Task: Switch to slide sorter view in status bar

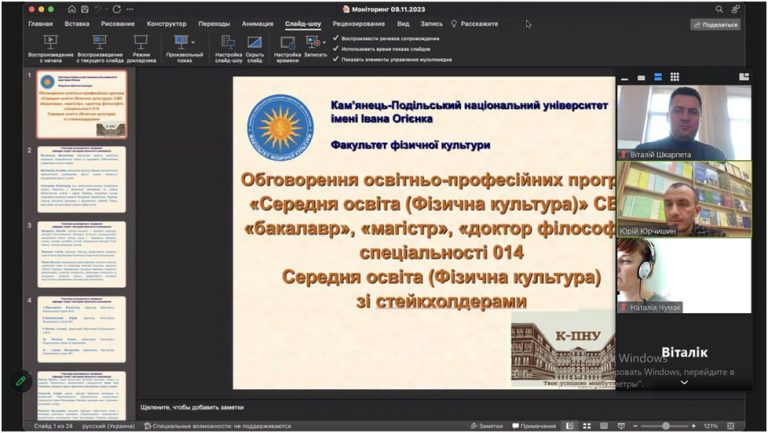Action: click(x=587, y=426)
